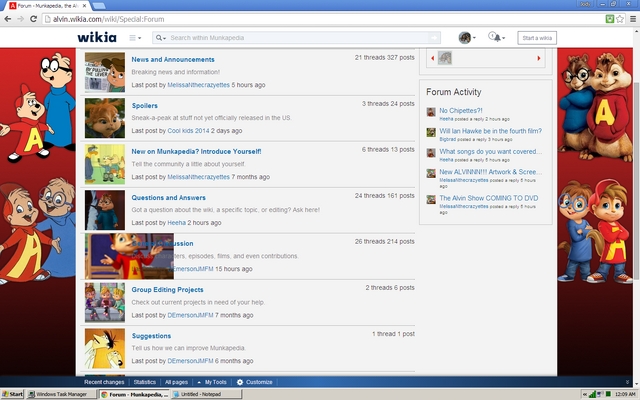Go back with the browser back arrow

pyautogui.click(x=7, y=19)
